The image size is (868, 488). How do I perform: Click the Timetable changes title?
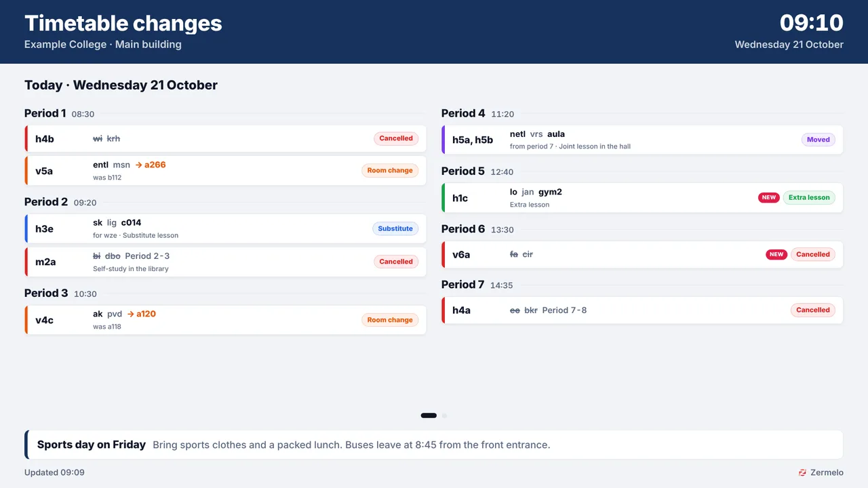[x=123, y=23]
